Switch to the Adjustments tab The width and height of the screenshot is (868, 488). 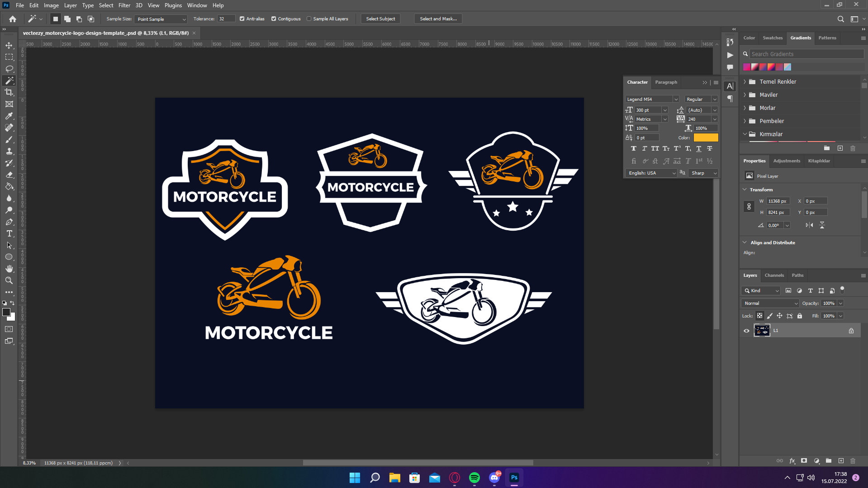[x=787, y=161]
